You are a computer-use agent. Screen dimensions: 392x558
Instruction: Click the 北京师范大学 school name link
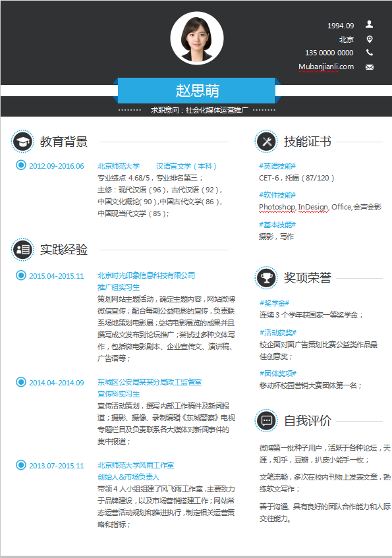click(119, 166)
